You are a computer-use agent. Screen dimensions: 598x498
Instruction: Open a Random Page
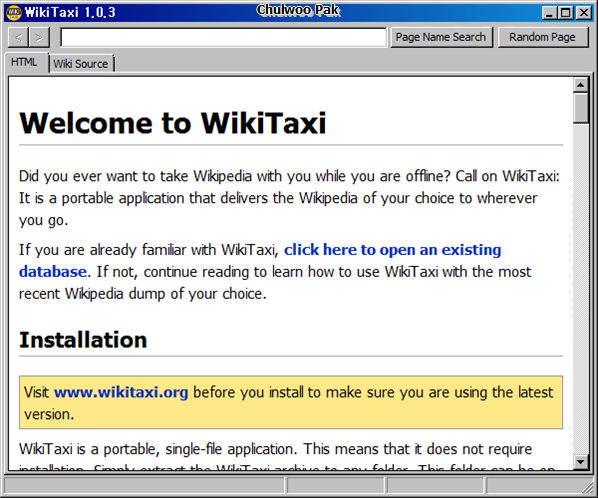tap(543, 37)
